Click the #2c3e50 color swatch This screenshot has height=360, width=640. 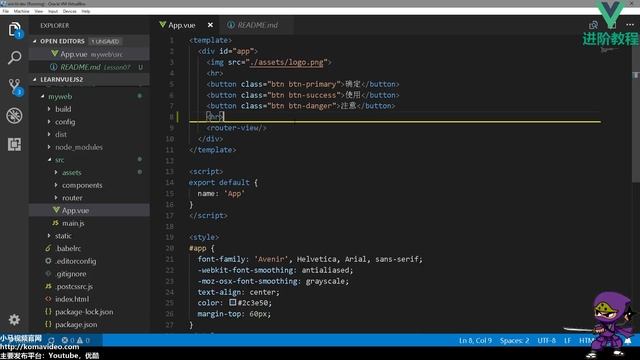(x=232, y=302)
